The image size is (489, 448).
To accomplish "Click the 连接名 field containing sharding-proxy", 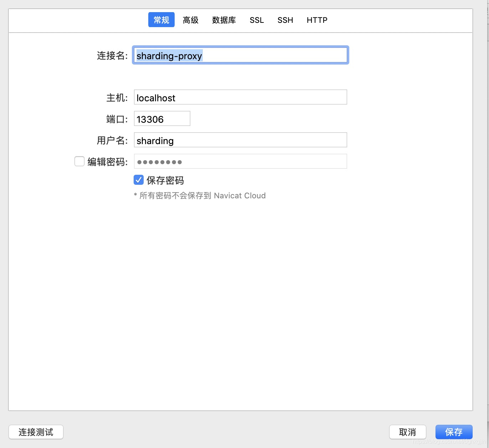I will (x=240, y=55).
